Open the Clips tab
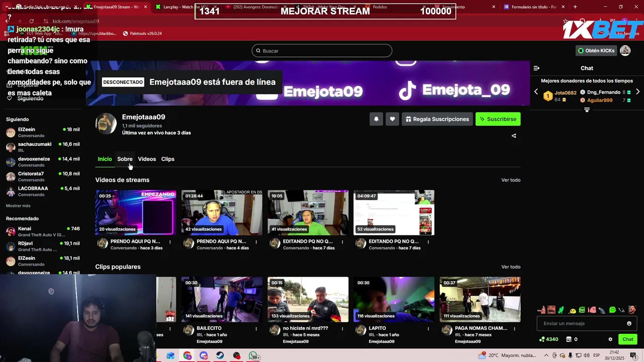The width and height of the screenshot is (644, 362). tap(168, 159)
